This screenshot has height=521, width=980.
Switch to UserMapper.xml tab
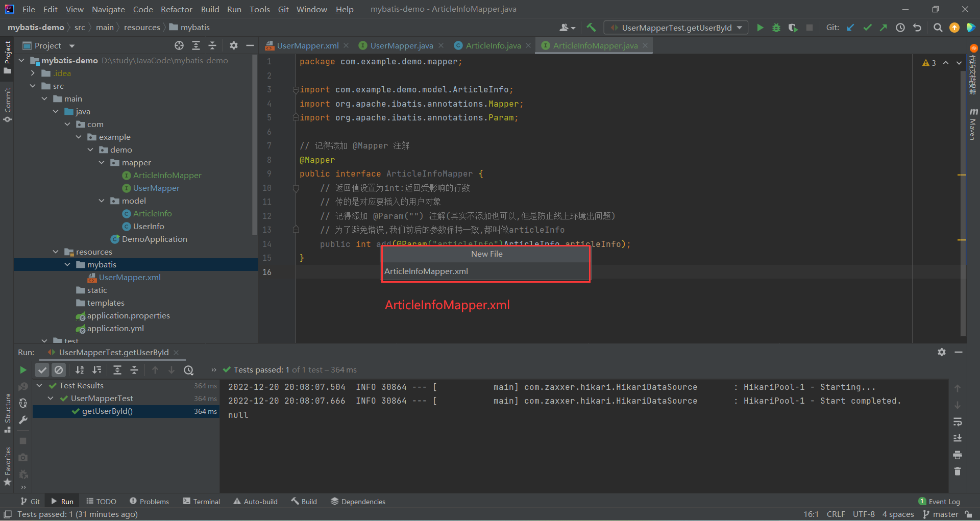click(x=308, y=45)
